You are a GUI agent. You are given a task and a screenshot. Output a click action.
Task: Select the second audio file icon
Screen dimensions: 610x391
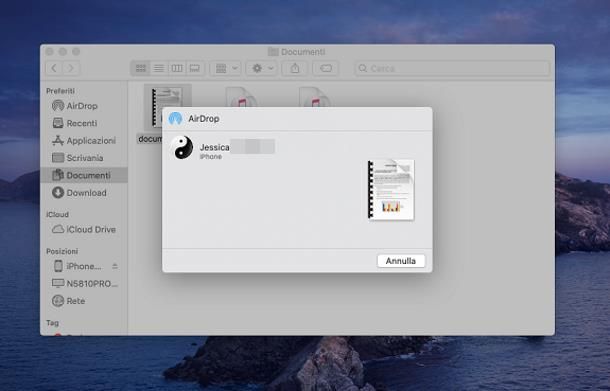click(x=241, y=97)
